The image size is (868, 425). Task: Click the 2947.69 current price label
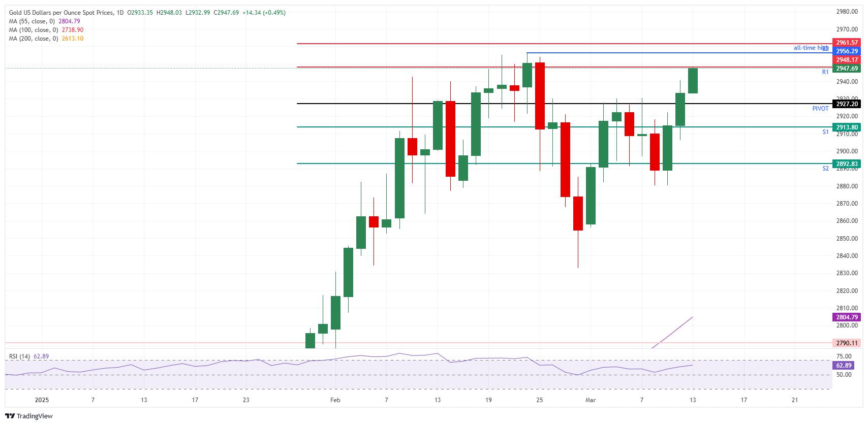pos(846,69)
